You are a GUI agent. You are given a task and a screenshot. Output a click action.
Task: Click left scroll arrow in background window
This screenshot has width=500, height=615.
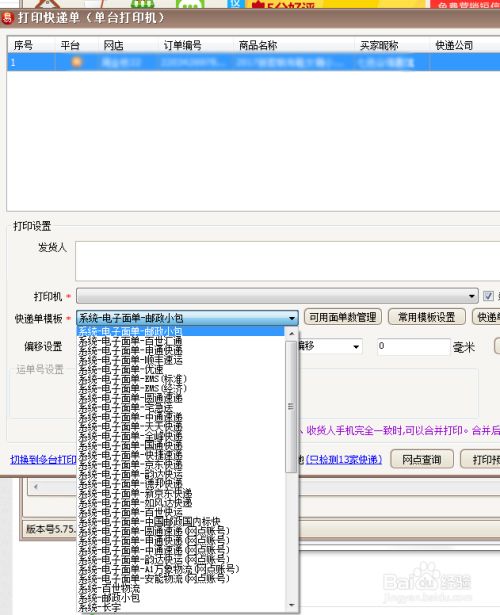(x=36, y=487)
